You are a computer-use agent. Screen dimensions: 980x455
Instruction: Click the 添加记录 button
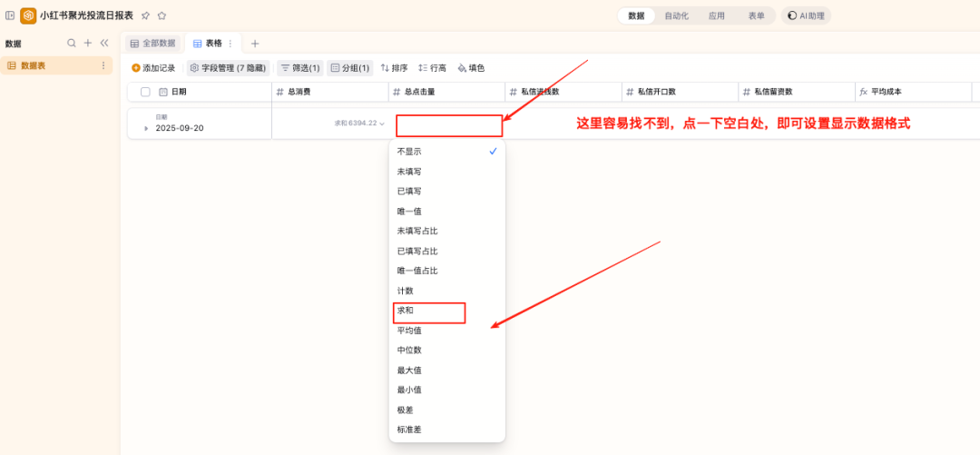coord(153,68)
